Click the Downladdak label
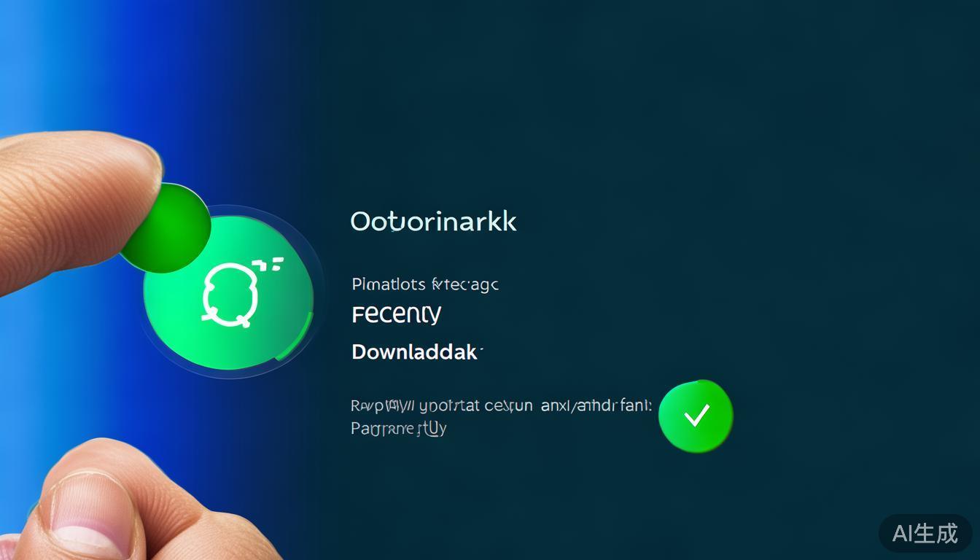The image size is (980, 560). (x=416, y=352)
